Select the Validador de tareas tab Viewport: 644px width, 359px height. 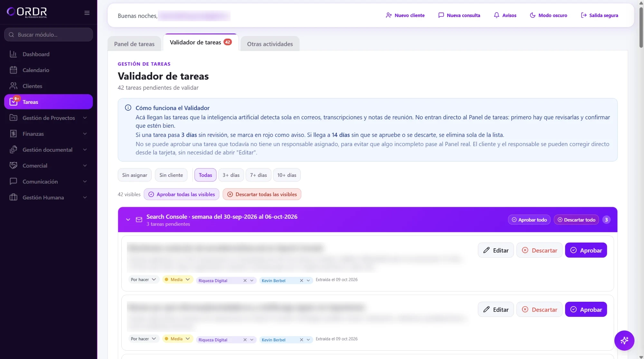[201, 42]
